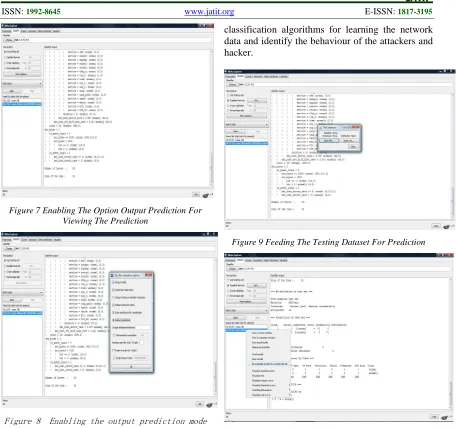Select highlighted result list entry in Figure 7

(x=22, y=104)
